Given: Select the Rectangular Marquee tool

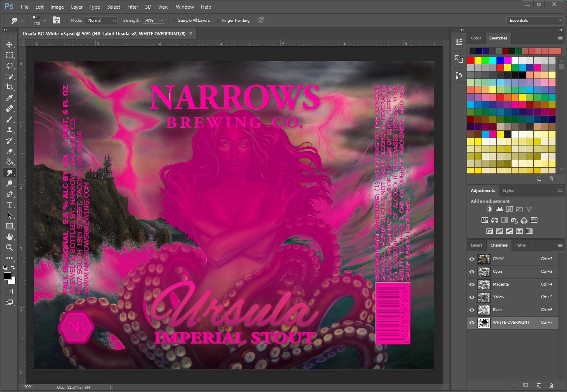Looking at the screenshot, I should coord(9,55).
